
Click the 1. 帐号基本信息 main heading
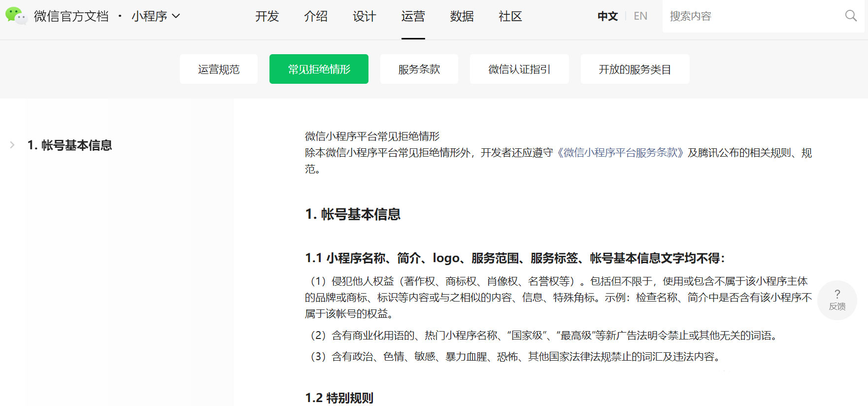coord(353,214)
